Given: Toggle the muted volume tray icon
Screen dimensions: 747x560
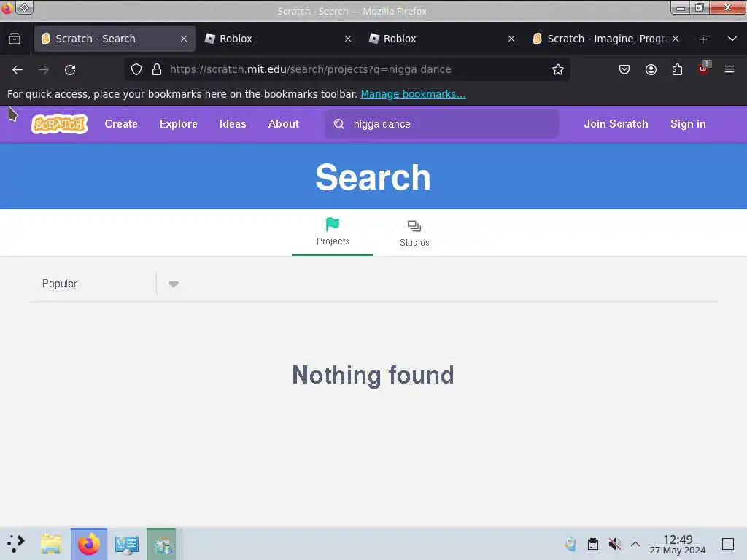Looking at the screenshot, I should pos(614,544).
